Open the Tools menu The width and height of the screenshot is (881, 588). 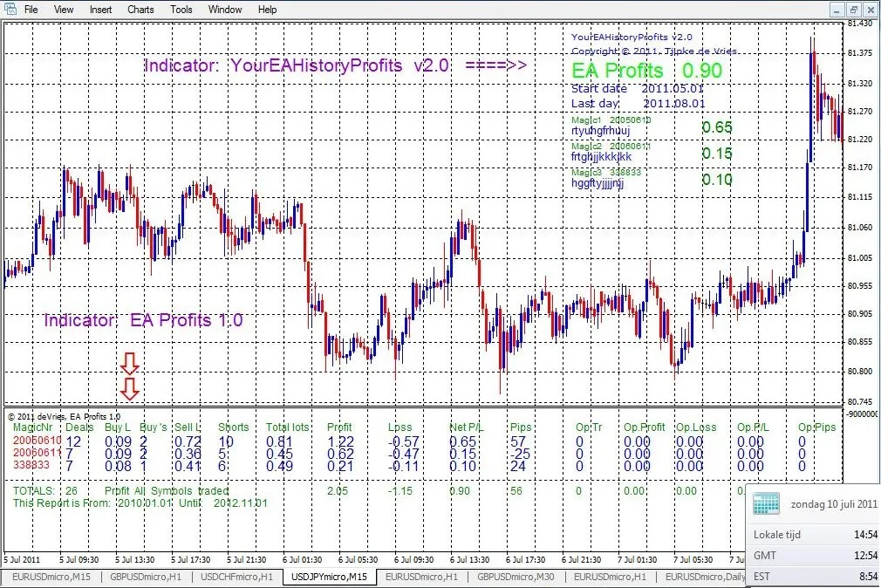tap(181, 9)
